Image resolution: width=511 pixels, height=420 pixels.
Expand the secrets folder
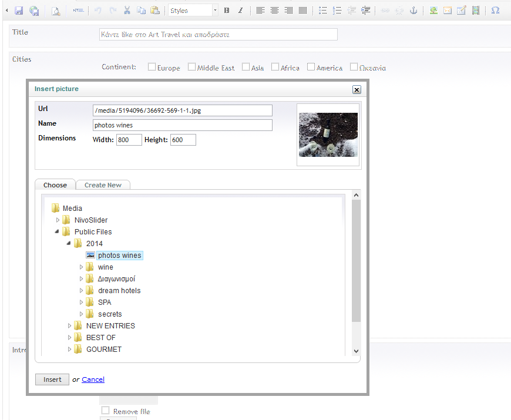81,314
